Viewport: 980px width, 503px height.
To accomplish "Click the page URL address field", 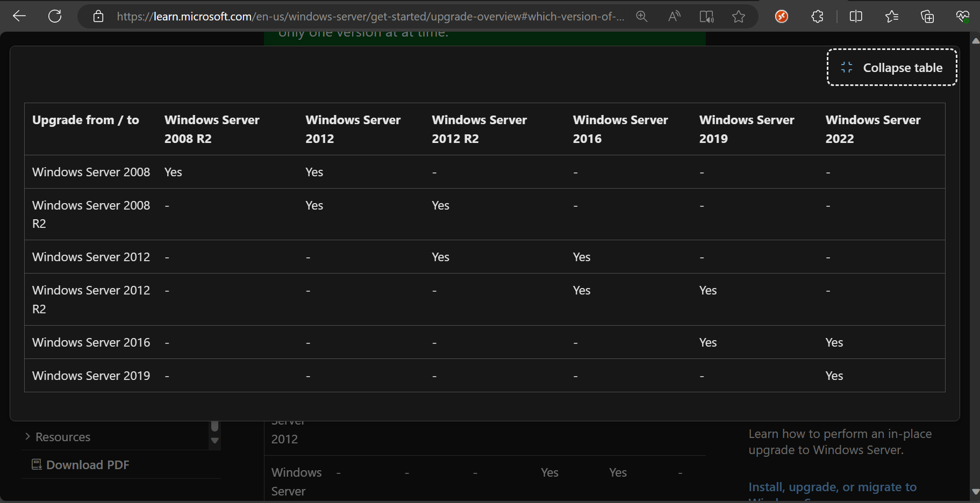I will [370, 17].
